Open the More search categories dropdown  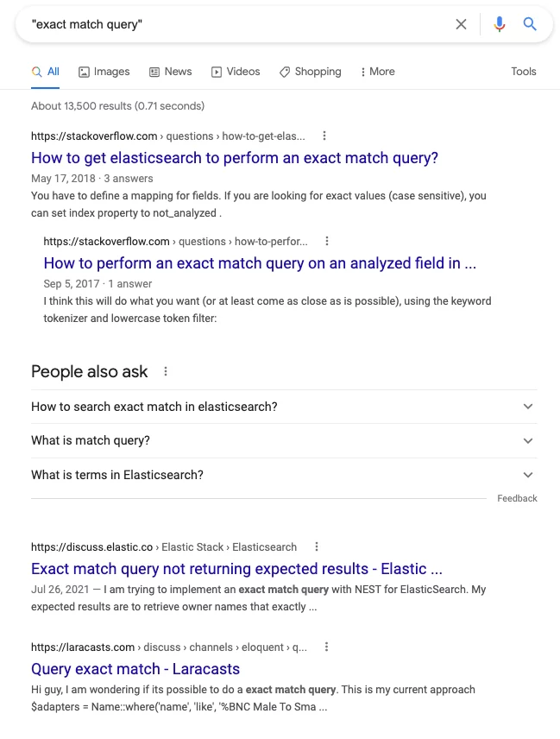pos(377,72)
